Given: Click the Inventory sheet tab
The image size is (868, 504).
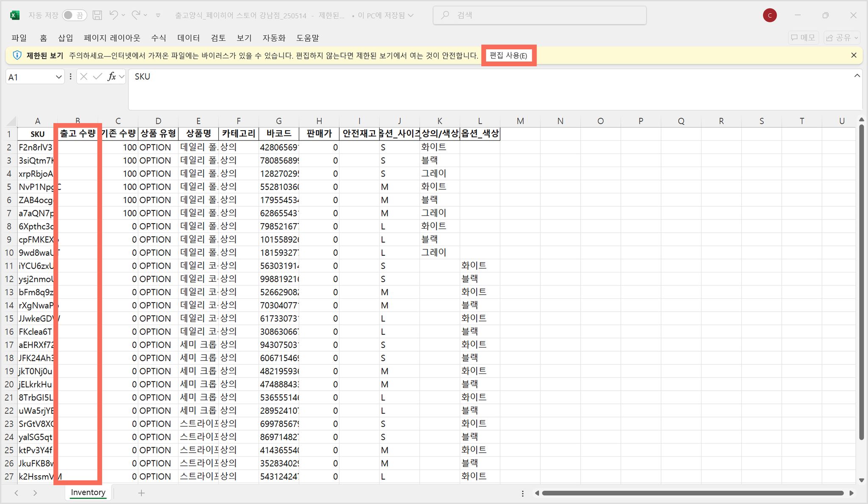Looking at the screenshot, I should pos(88,493).
